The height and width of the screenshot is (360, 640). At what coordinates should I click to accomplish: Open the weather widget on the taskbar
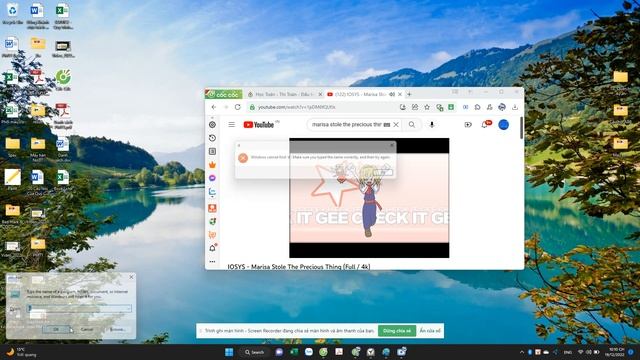click(x=20, y=352)
